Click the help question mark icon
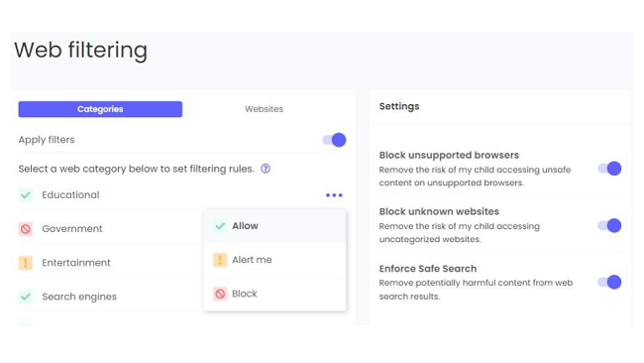Viewport: 644px width, 363px height. click(266, 169)
